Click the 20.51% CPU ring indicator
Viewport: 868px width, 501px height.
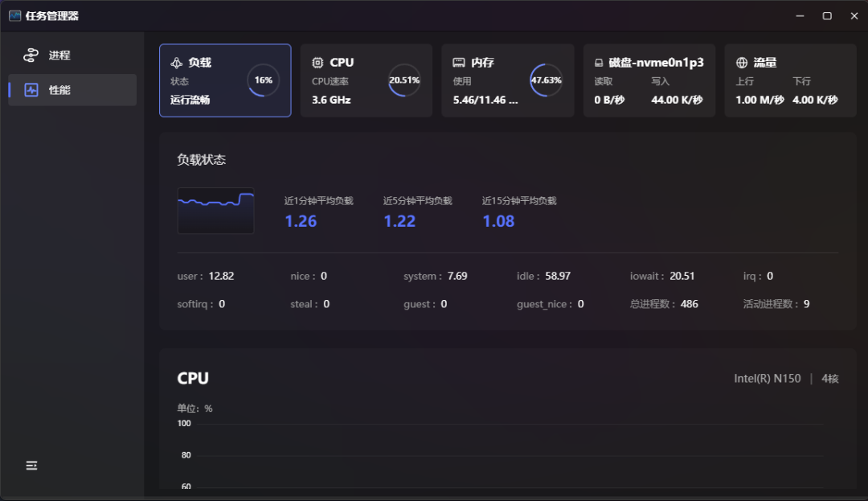click(404, 80)
